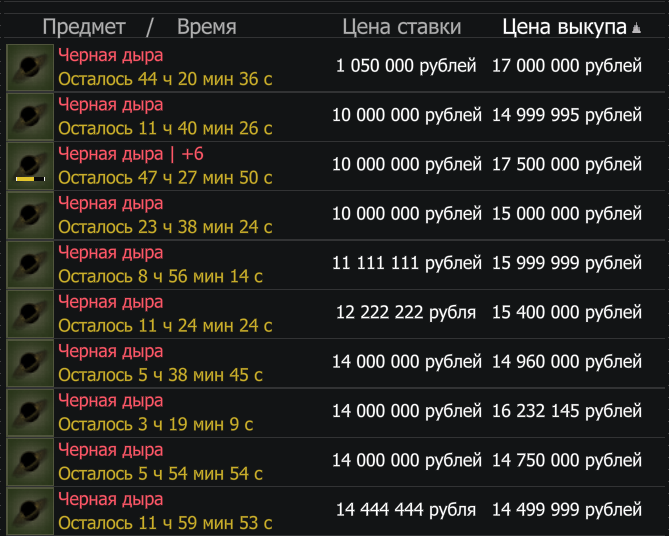This screenshot has height=536, width=669.
Task: Open the icon of the 12 222 222 bid lot
Action: pos(30,313)
